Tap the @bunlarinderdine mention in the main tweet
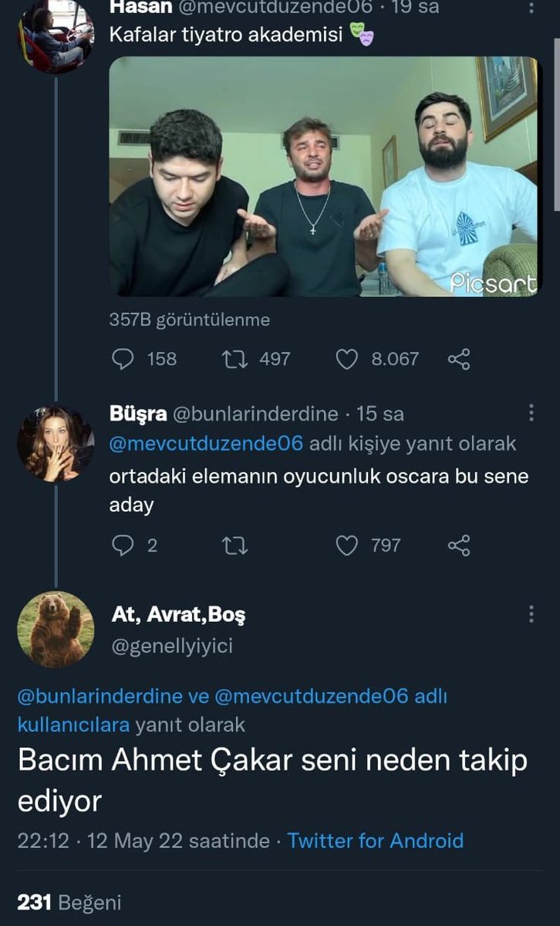This screenshot has height=926, width=560. pos(101,697)
